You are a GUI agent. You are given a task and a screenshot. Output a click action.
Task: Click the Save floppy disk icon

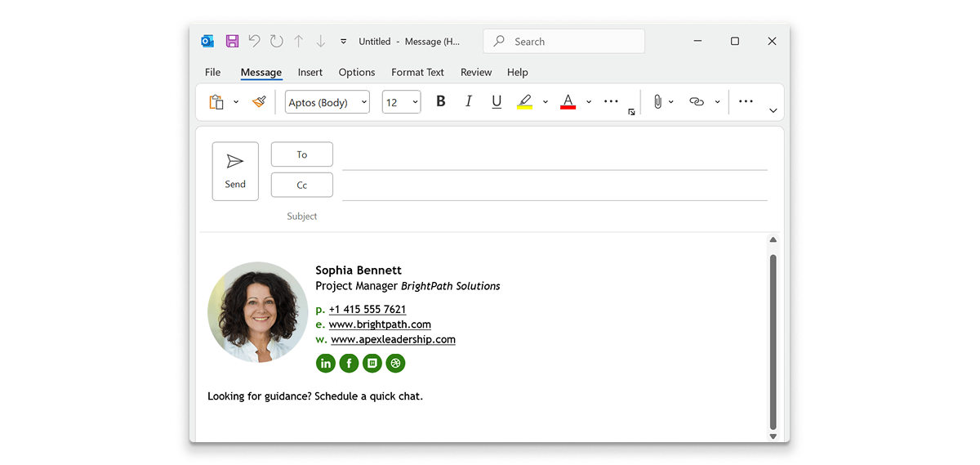232,42
